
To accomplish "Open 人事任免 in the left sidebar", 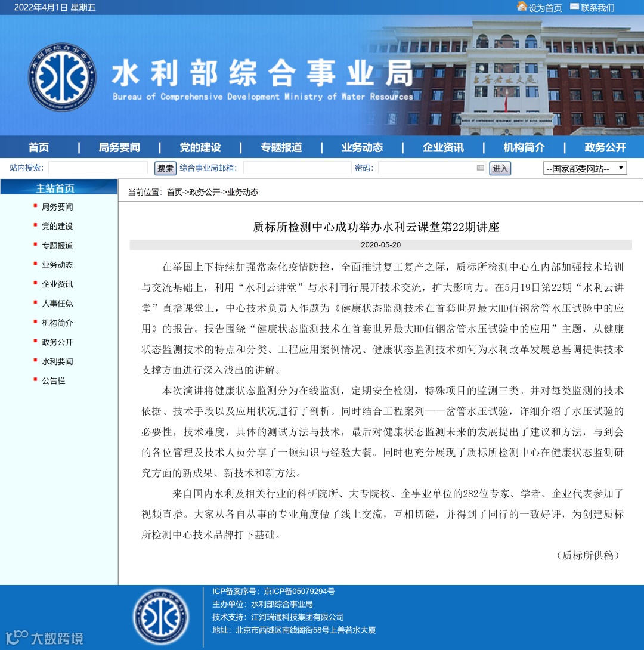I will click(x=57, y=304).
